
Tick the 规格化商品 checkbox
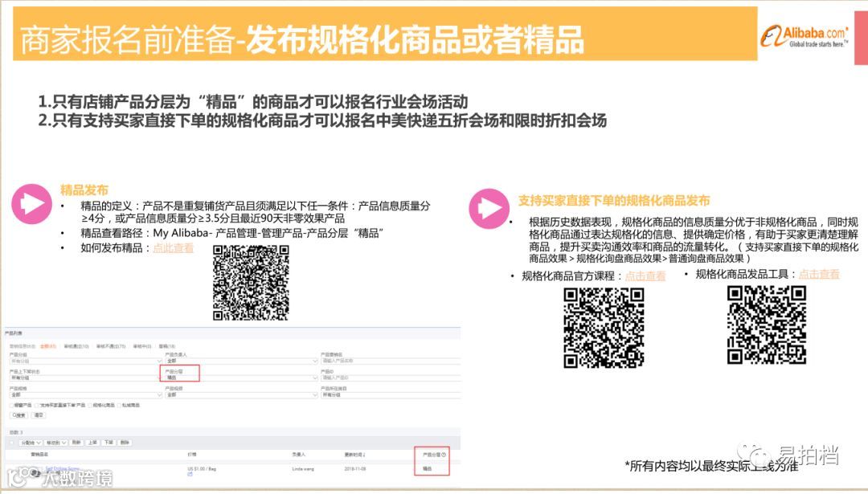point(90,406)
